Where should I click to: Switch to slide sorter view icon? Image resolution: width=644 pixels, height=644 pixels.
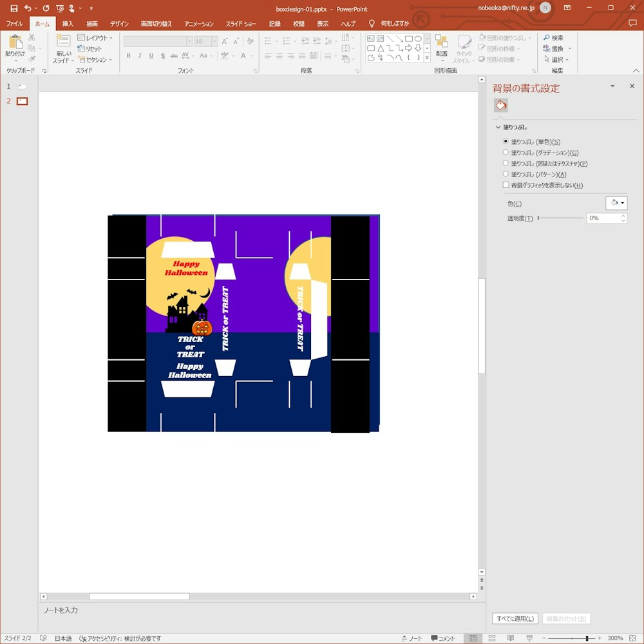491,638
